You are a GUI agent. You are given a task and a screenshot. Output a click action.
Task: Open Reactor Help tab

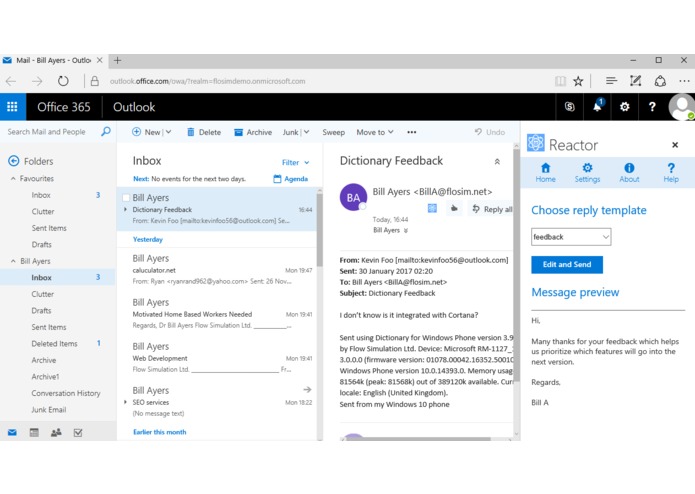pyautogui.click(x=671, y=172)
